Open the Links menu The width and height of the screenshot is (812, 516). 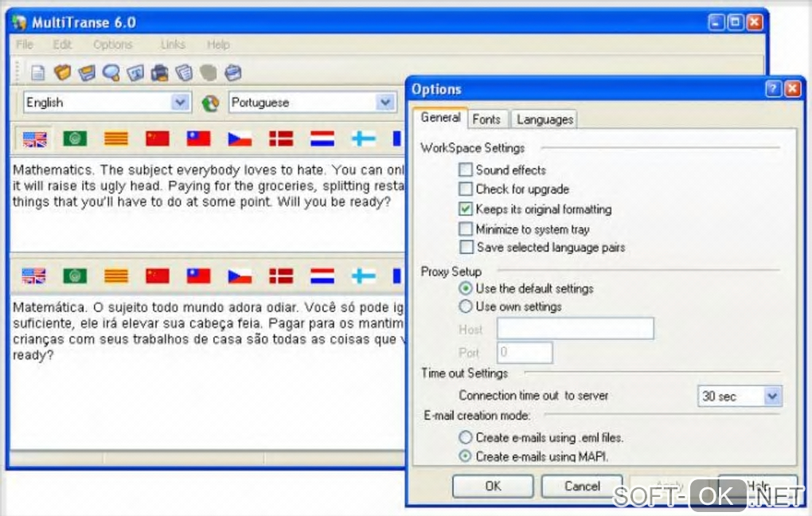click(x=173, y=45)
